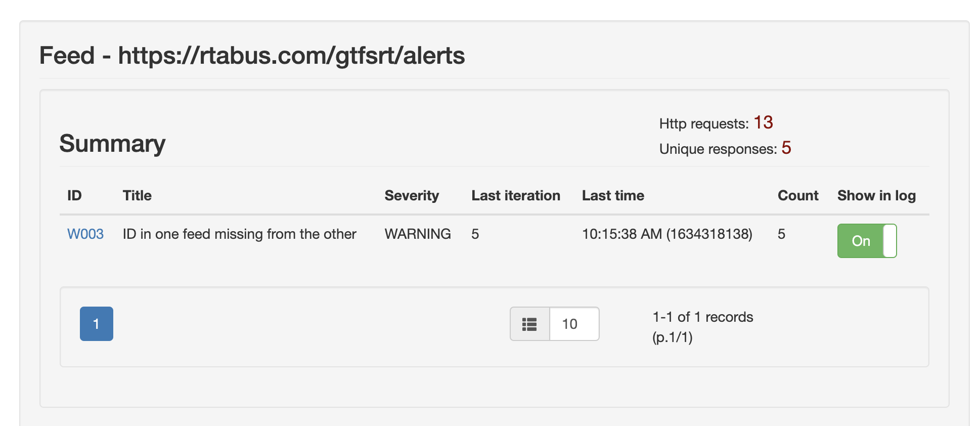This screenshot has width=980, height=426.
Task: Click the Summary section heading
Action: pos(112,143)
